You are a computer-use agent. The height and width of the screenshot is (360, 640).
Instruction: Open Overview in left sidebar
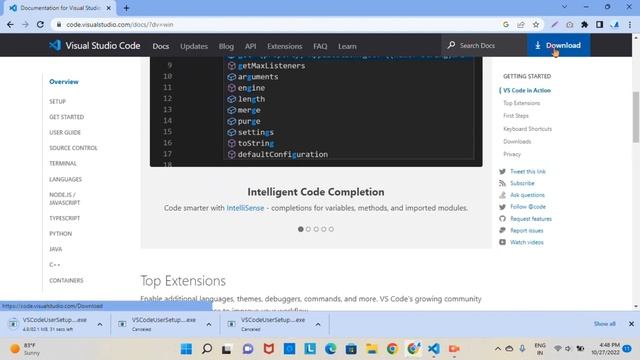(x=64, y=82)
